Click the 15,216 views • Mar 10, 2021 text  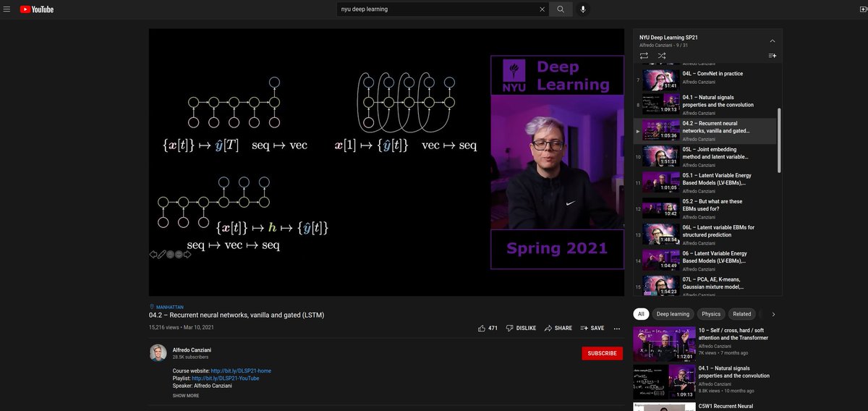182,328
